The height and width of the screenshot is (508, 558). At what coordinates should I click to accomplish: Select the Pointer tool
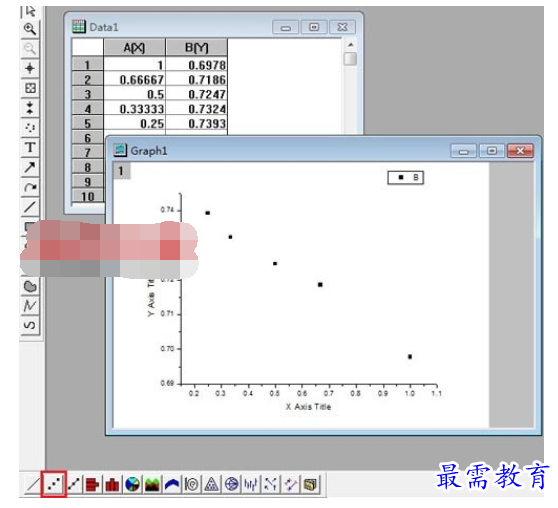[x=30, y=11]
